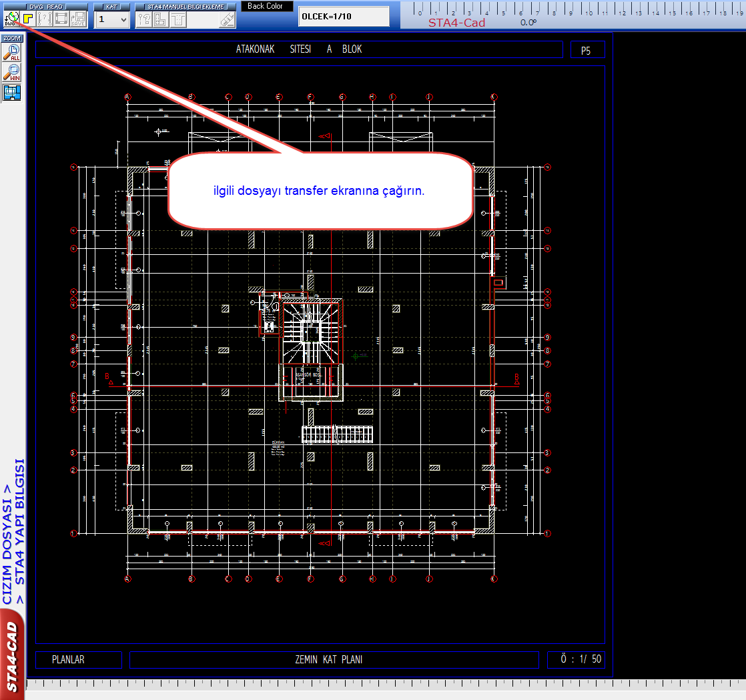Click the T-shaped section icon in manual info group
This screenshot has width=746, height=700.
click(x=177, y=19)
